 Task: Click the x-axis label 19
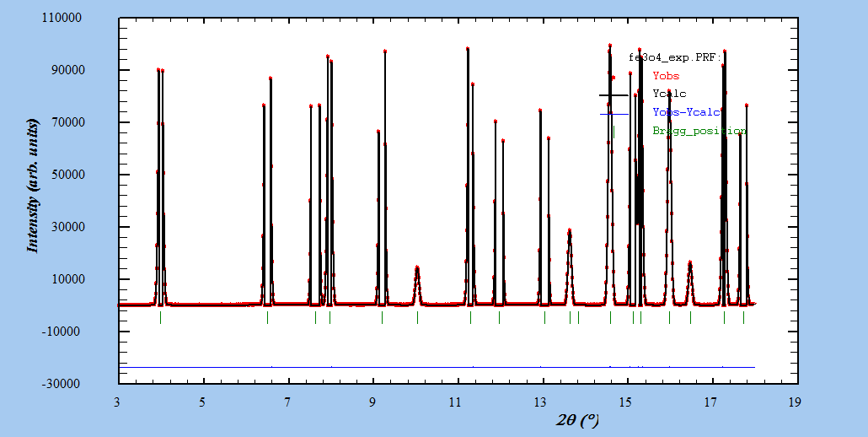[x=795, y=402]
